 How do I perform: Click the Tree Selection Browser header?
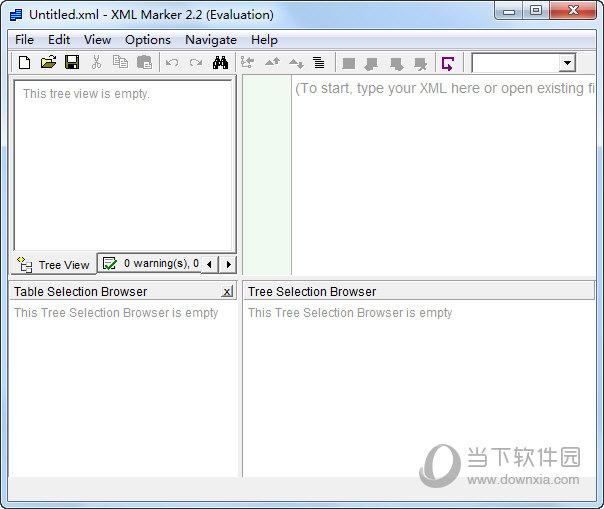point(419,292)
